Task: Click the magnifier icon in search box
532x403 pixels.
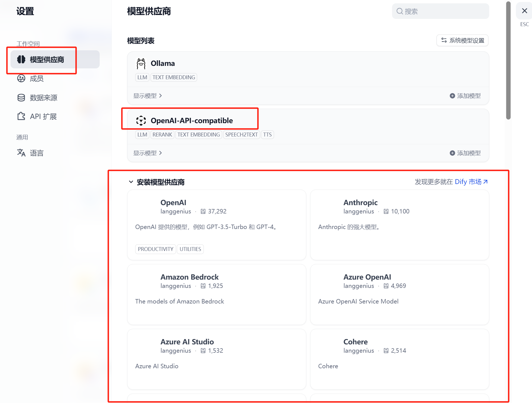Action: 400,11
